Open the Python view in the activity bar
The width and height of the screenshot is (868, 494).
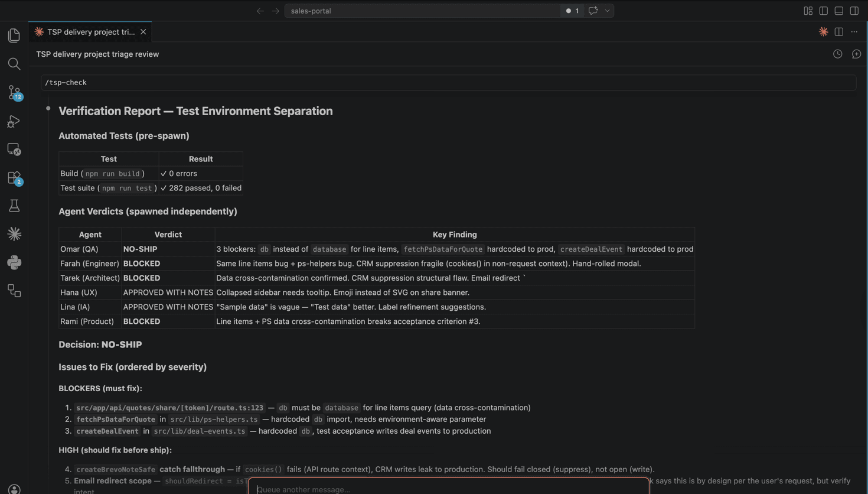(x=14, y=262)
